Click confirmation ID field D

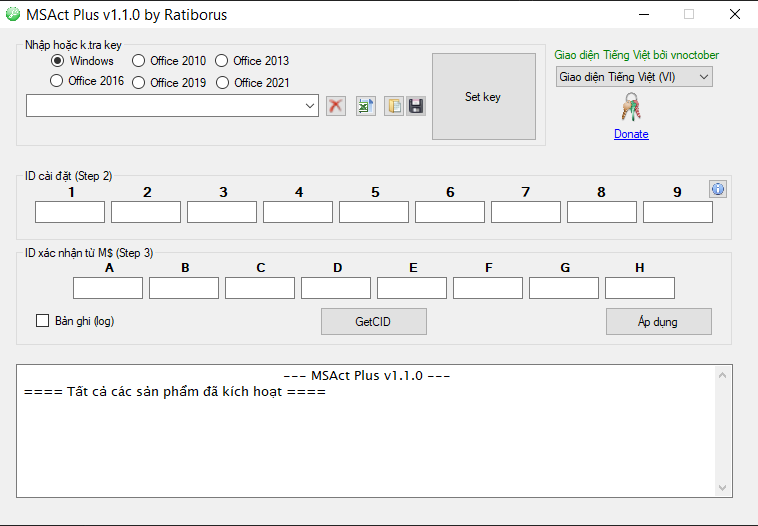(x=336, y=288)
